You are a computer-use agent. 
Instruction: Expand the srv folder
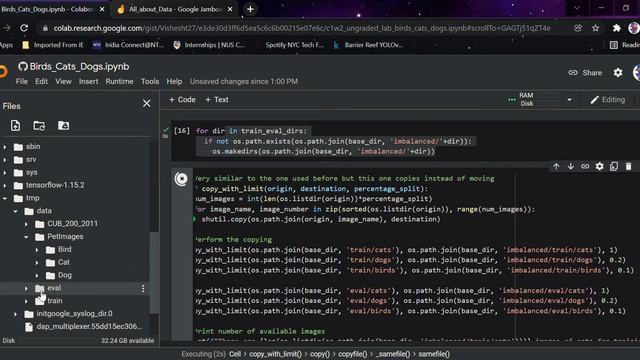click(x=5, y=160)
